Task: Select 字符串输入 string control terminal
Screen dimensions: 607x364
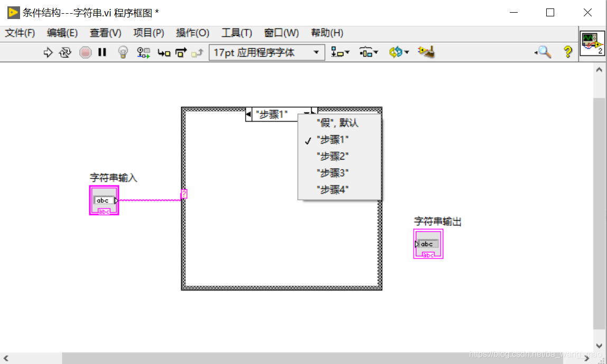Action: [x=104, y=200]
